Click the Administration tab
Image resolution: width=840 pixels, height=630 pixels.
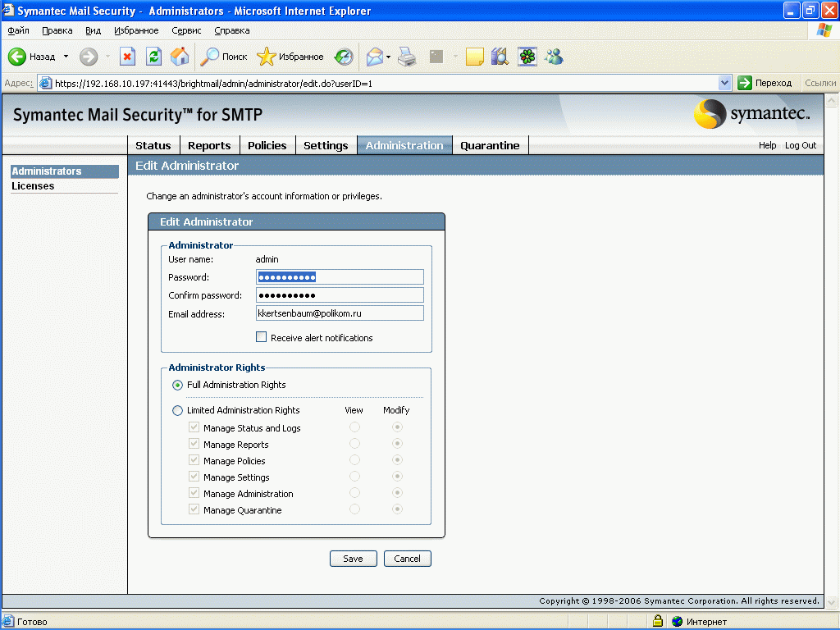coord(404,145)
